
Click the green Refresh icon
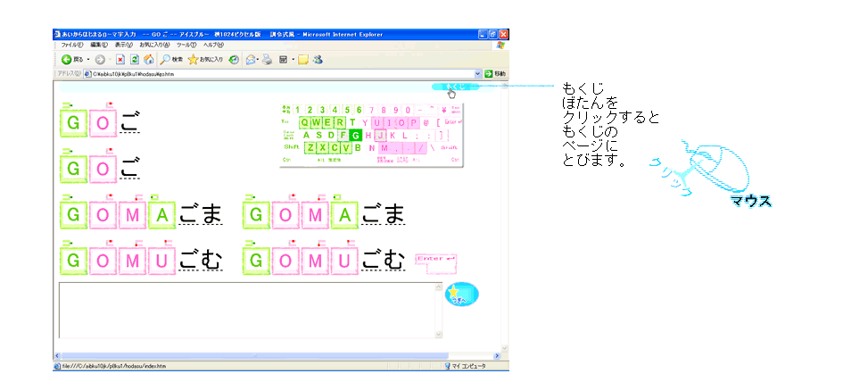pos(134,59)
